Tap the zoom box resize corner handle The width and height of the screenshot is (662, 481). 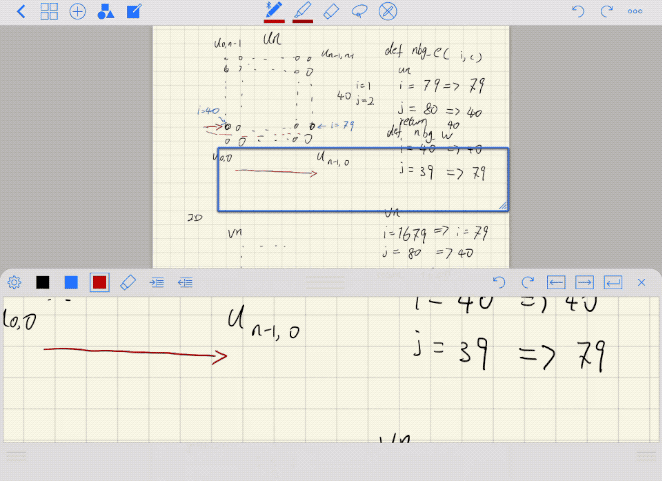click(x=503, y=206)
